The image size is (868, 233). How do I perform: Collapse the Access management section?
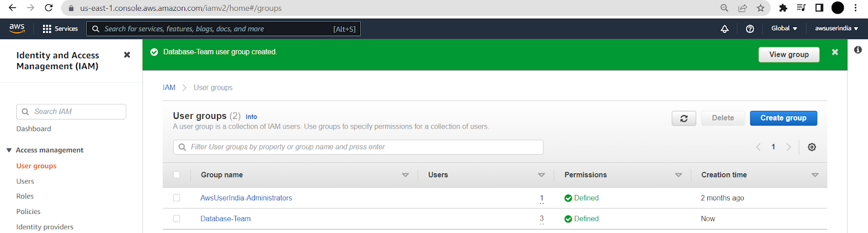pos(45,150)
